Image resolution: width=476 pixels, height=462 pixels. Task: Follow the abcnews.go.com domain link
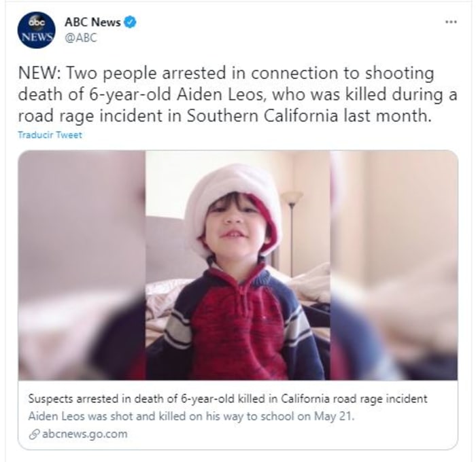click(x=85, y=434)
